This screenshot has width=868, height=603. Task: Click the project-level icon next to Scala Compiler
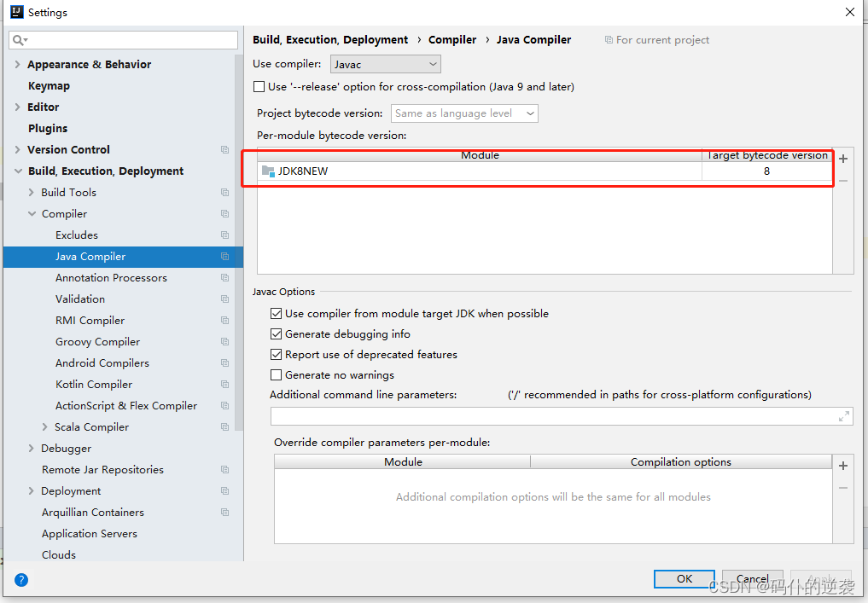click(x=224, y=426)
